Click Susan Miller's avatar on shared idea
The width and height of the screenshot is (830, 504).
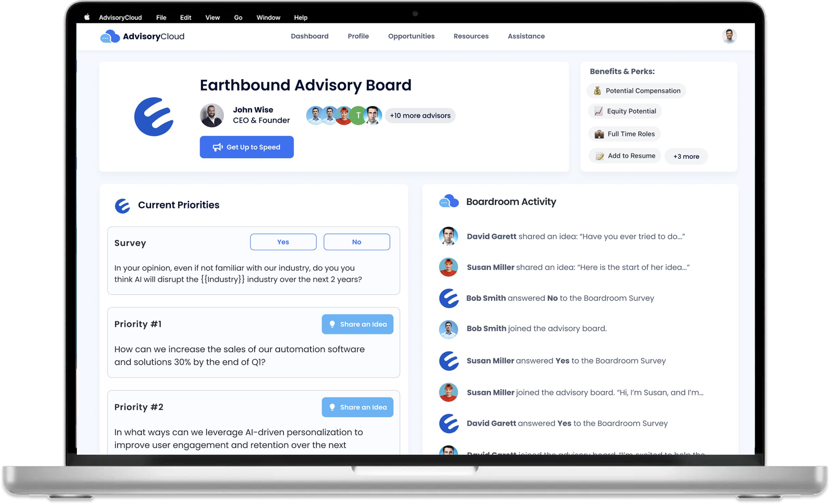(x=448, y=267)
